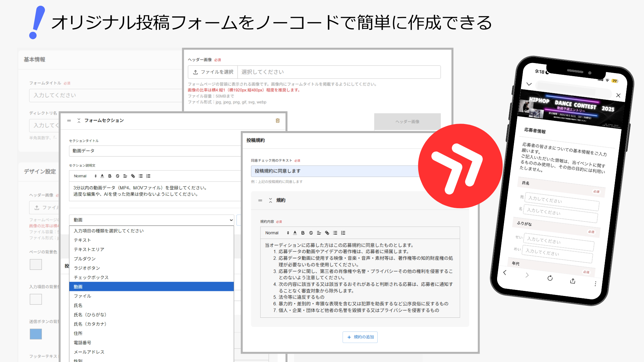
Task: Insert a link using the 規約内容 toolbar
Action: (x=327, y=233)
